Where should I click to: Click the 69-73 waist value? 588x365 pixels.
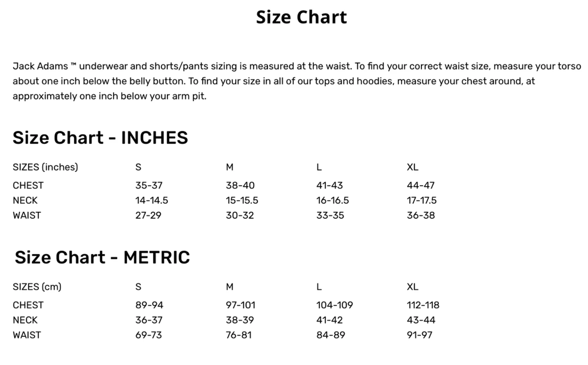[x=149, y=335]
